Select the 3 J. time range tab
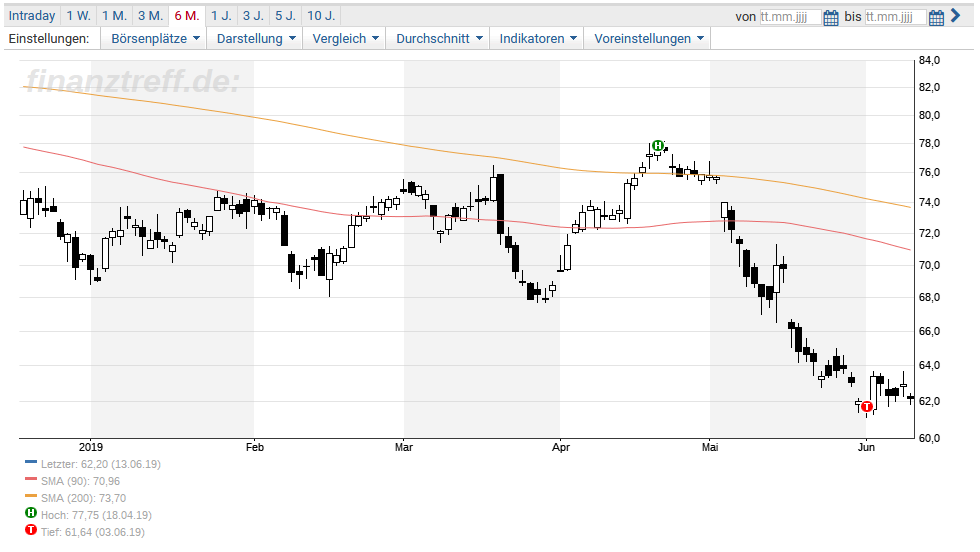 click(x=253, y=16)
